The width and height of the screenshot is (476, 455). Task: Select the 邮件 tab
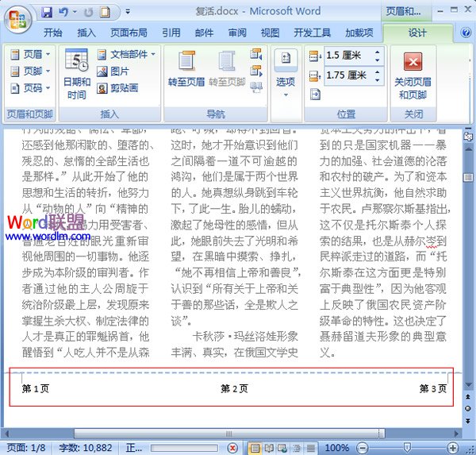pyautogui.click(x=204, y=33)
